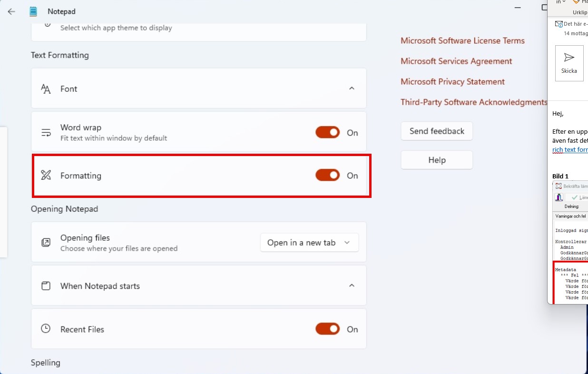Click 'Bild 1' caption in email
The image size is (588, 374).
tap(560, 176)
